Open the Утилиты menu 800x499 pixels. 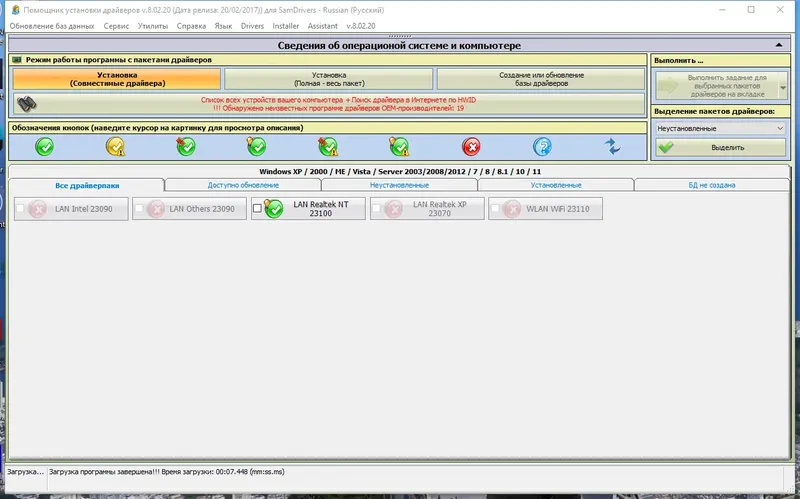point(153,26)
